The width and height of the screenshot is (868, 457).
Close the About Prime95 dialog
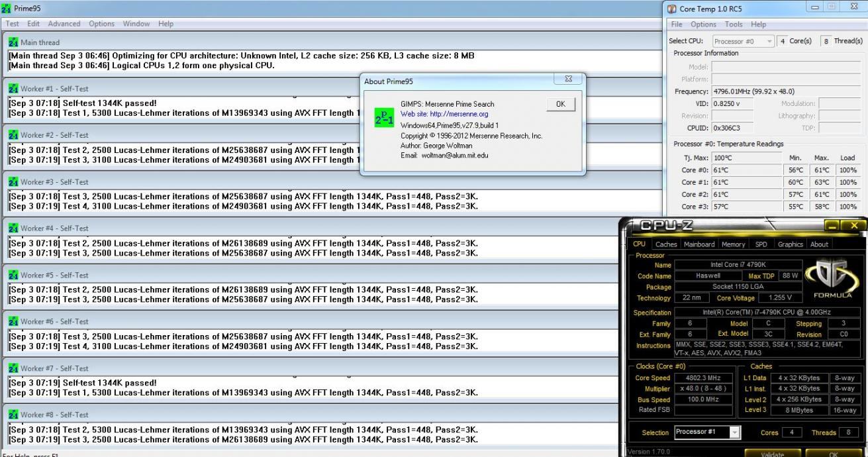click(568, 79)
